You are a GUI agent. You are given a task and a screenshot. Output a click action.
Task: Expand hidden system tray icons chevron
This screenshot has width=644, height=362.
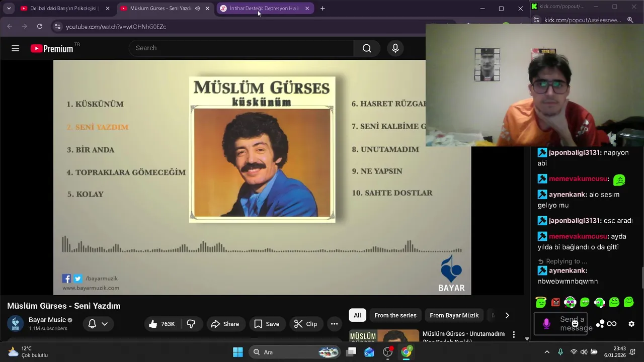click(547, 352)
